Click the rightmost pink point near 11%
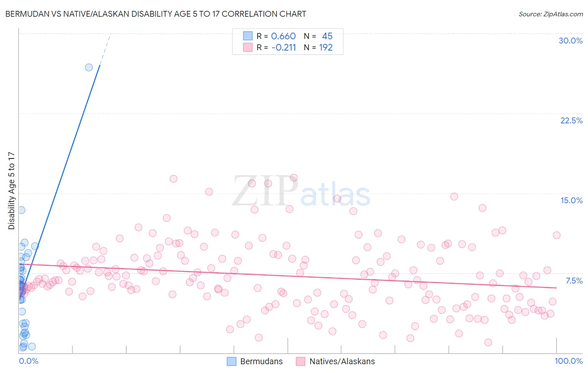 tap(556, 235)
